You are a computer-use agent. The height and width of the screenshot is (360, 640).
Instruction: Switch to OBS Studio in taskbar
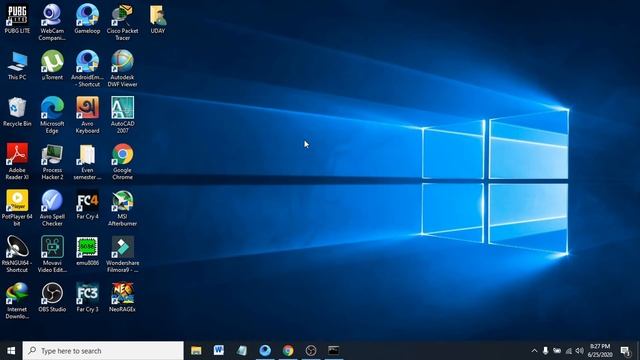coord(311,351)
